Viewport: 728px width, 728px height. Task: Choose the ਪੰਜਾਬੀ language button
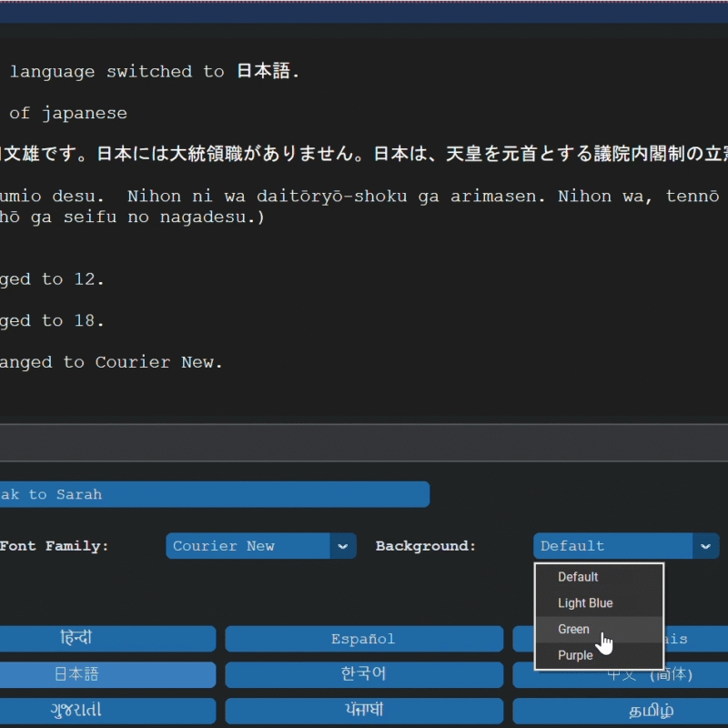coord(363,711)
